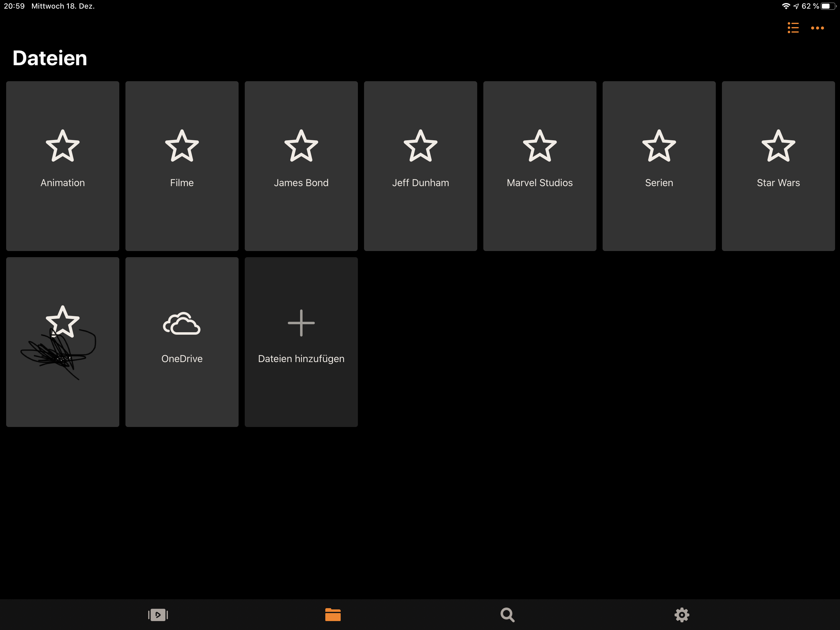Tap the Dateien page heading
The height and width of the screenshot is (630, 840).
pos(50,58)
